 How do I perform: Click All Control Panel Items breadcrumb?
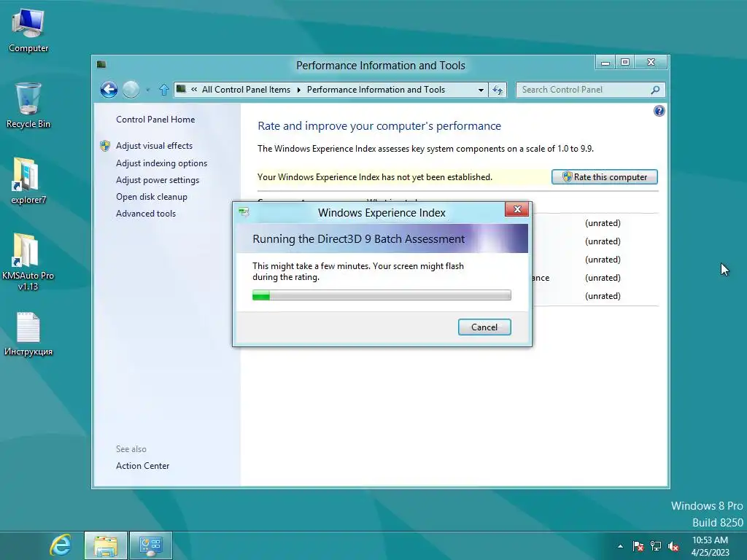pos(246,90)
